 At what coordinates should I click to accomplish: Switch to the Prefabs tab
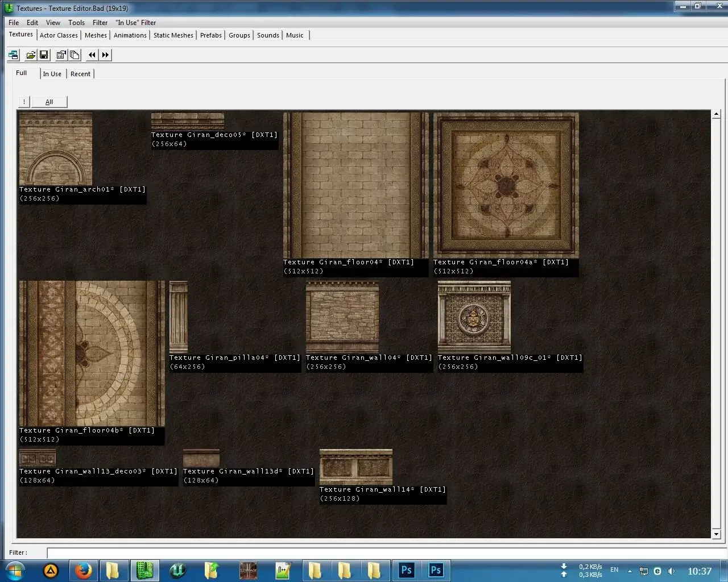coord(211,35)
